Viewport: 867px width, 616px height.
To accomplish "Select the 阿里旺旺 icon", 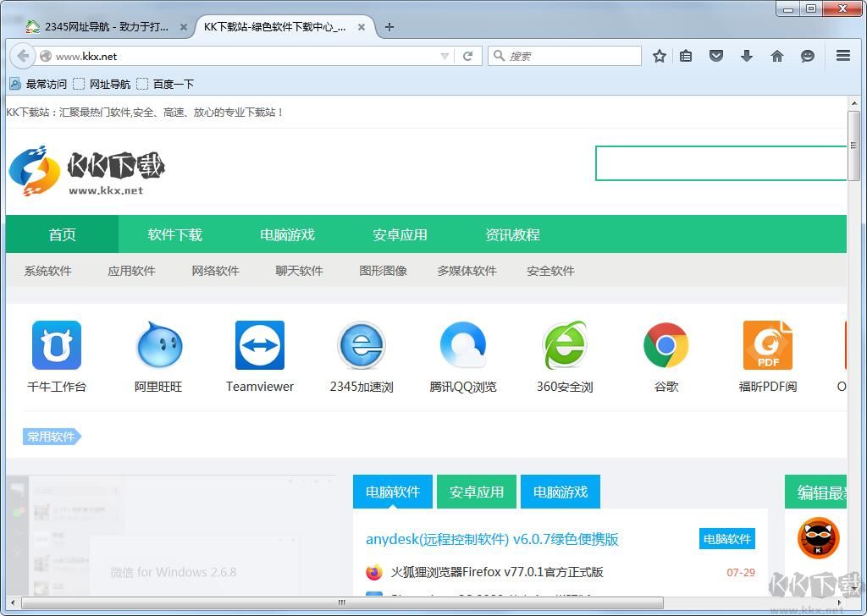I will tap(157, 344).
